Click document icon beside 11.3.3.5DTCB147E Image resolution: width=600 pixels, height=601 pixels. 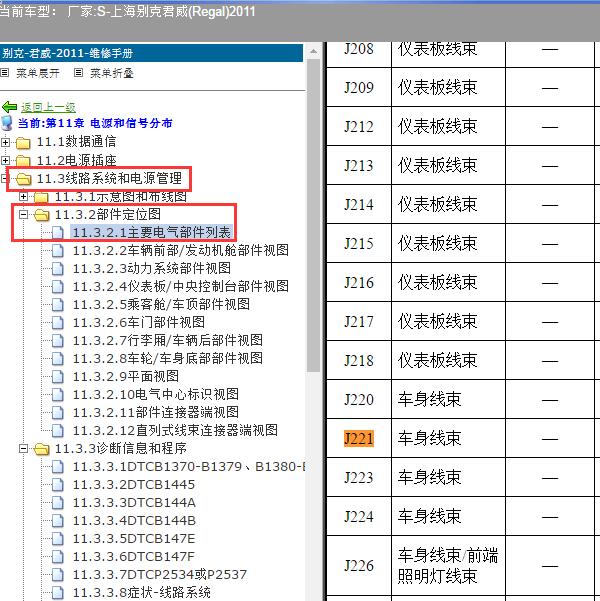[x=58, y=539]
